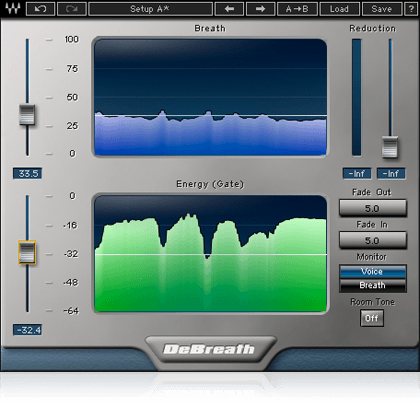Viewport: 420px width, 402px height.
Task: Click the Reduction fader handle
Action: (x=390, y=147)
